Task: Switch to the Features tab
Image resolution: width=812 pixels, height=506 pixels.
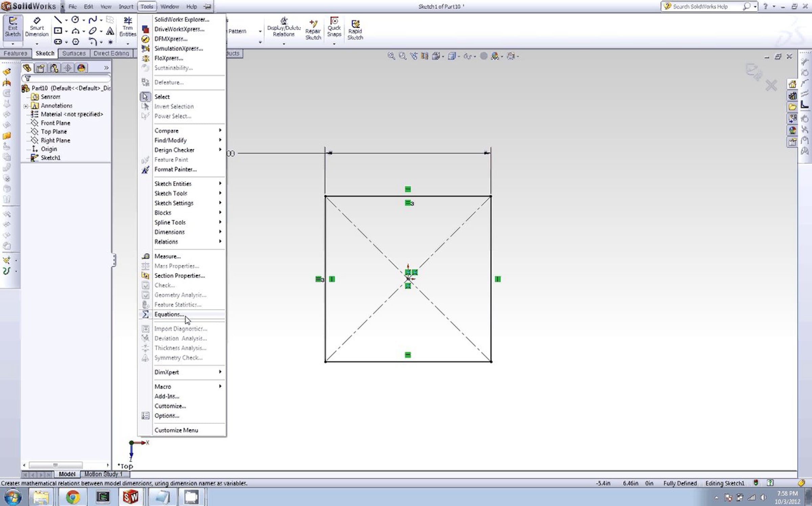Action: 16,53
